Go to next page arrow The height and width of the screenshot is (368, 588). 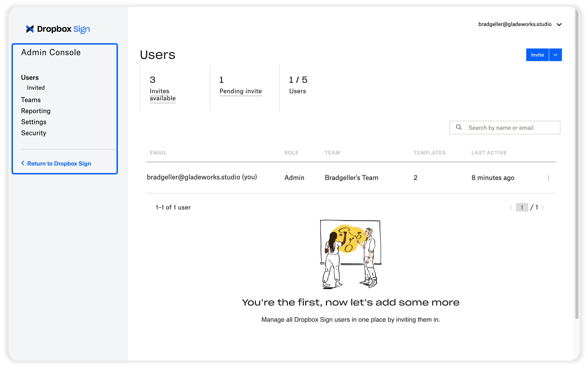pos(543,208)
